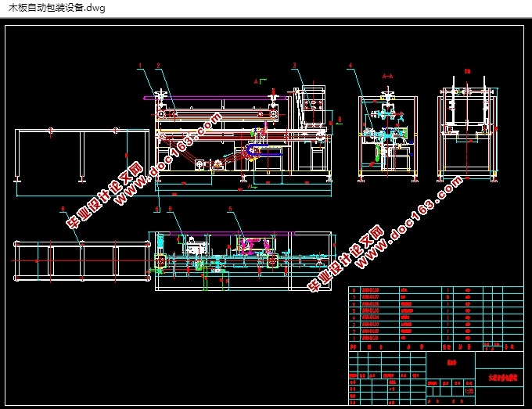This screenshot has height=409, width=532.
Task: Select part callout number 5 in top view
Action: coord(230,209)
